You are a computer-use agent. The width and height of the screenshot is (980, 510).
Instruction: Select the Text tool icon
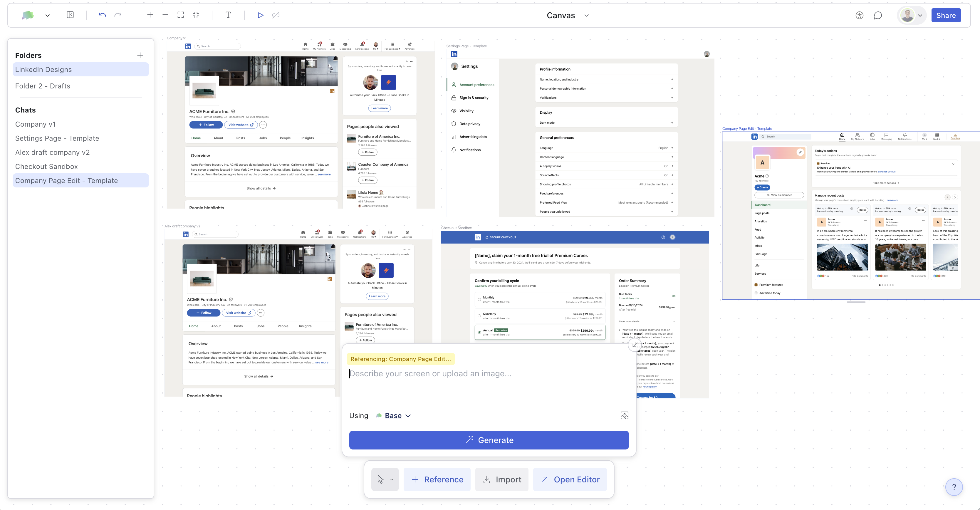228,15
